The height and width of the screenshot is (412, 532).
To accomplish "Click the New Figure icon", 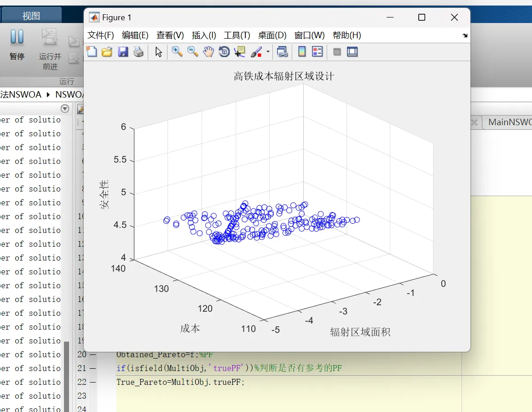I will [x=92, y=52].
